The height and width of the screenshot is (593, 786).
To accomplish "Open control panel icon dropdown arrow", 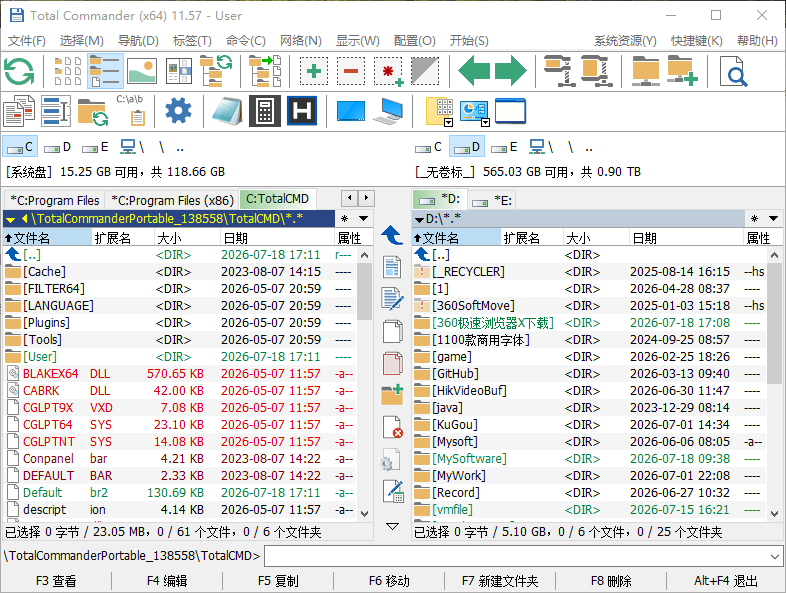I will (x=485, y=122).
